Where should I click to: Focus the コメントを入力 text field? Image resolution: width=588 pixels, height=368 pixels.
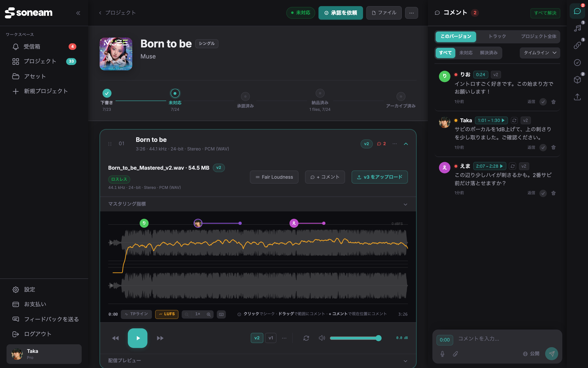point(508,339)
